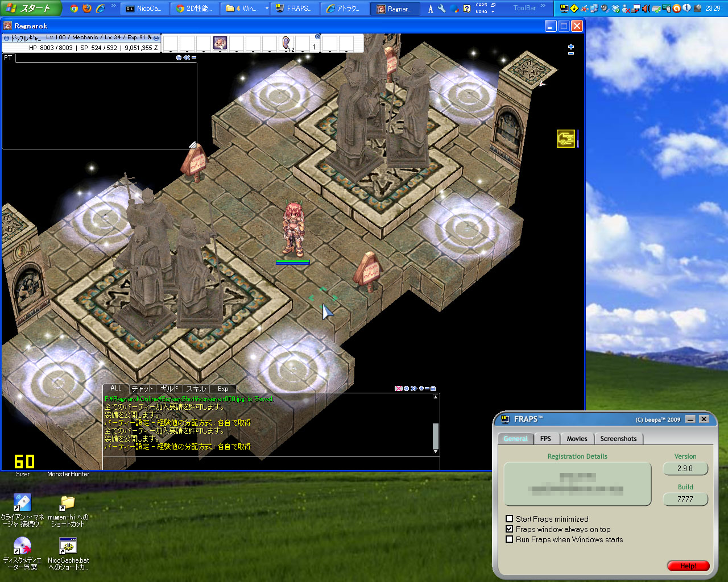Launch Firefox from the quick launch bar

click(x=87, y=9)
